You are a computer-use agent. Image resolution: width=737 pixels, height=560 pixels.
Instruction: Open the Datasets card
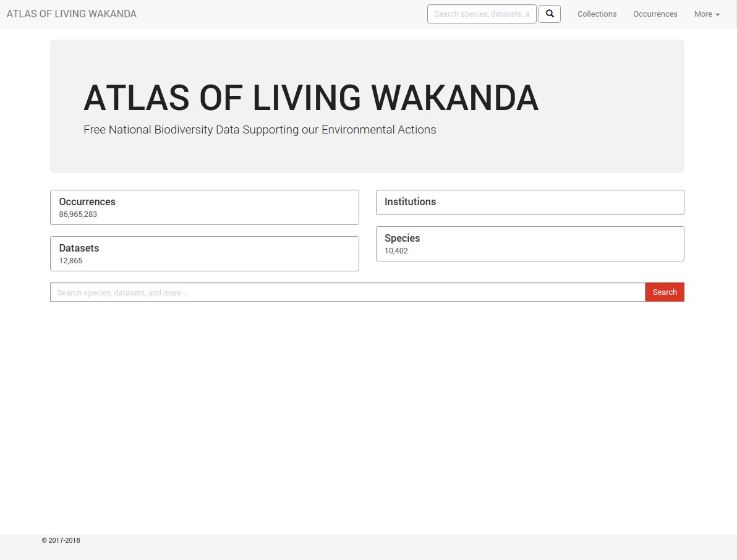point(205,253)
